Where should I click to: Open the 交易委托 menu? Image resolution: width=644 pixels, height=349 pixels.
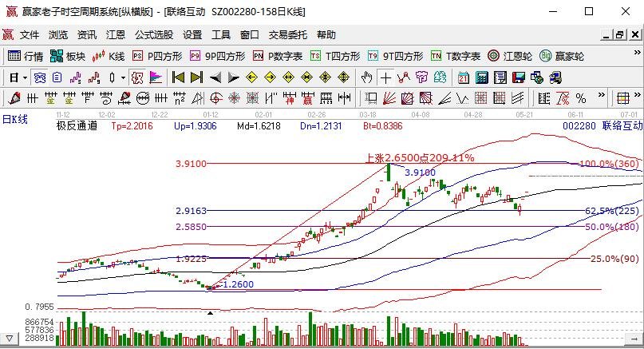[288, 35]
